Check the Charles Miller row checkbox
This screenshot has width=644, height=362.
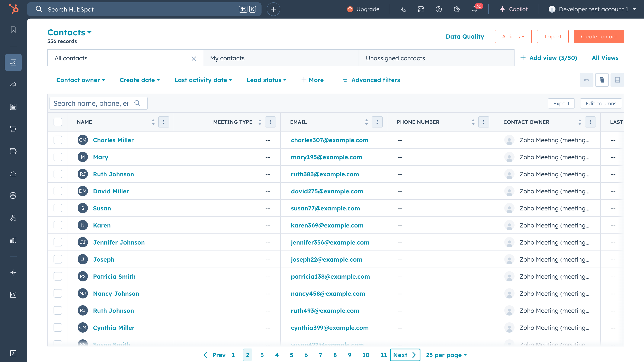(x=58, y=140)
